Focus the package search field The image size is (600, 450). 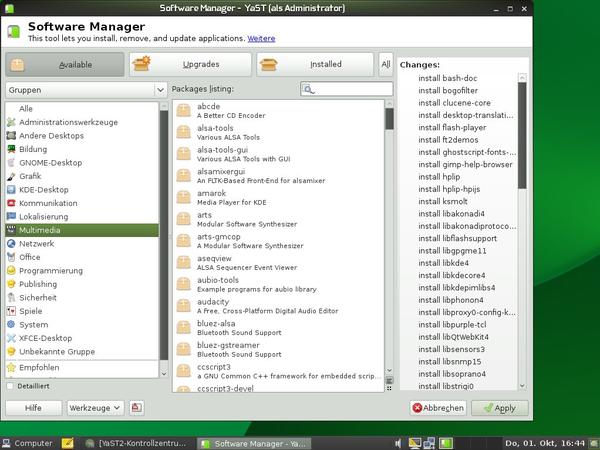click(347, 89)
